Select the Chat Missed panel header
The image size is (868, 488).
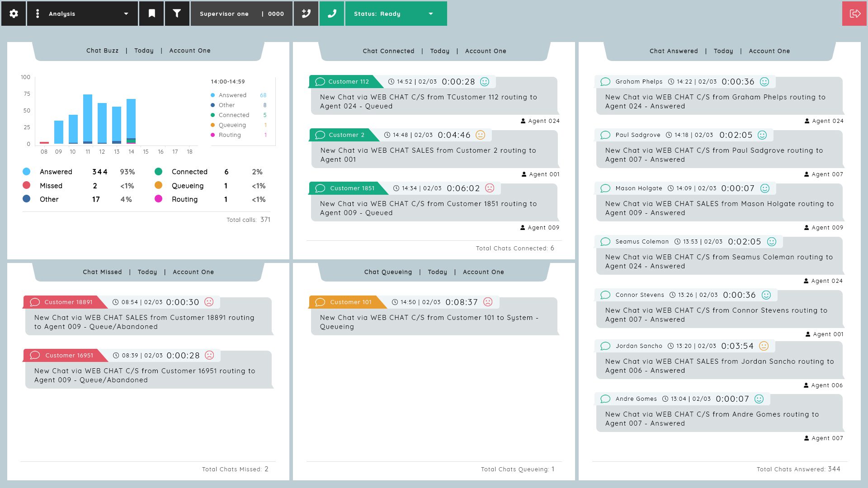(x=148, y=272)
